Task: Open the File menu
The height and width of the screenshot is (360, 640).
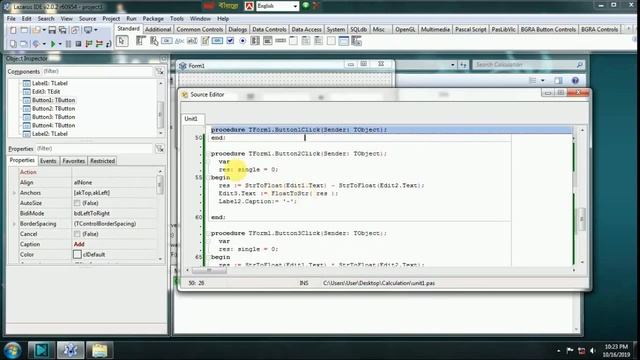Action: 11,19
